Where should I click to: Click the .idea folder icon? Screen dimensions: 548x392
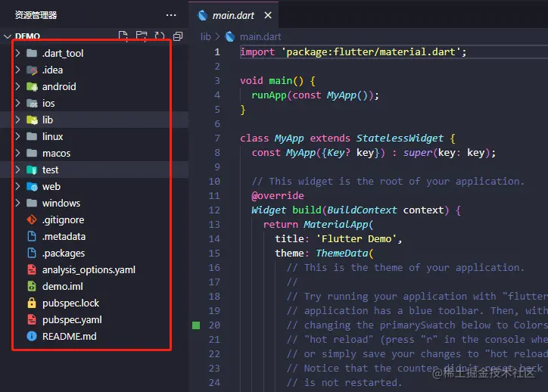tap(32, 70)
